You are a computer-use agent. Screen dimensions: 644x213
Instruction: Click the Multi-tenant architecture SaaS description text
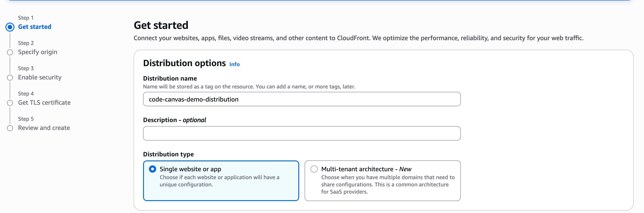point(387,185)
